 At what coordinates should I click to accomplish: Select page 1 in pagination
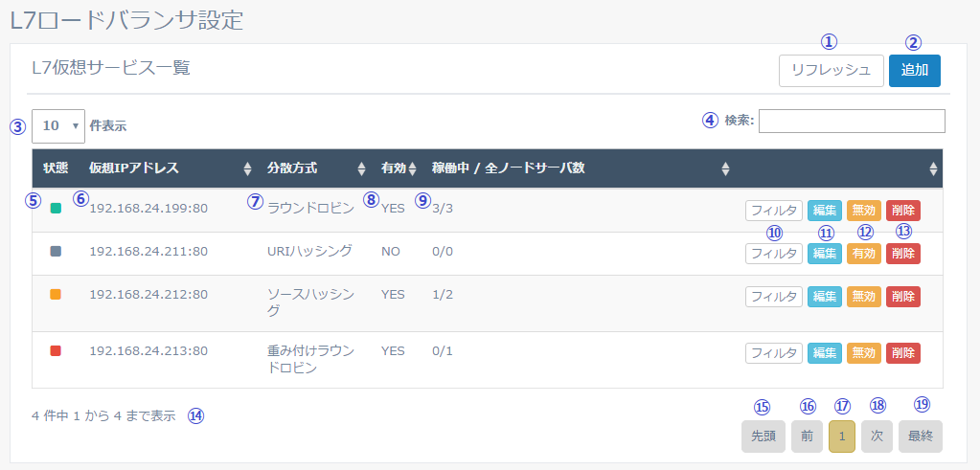(x=842, y=436)
